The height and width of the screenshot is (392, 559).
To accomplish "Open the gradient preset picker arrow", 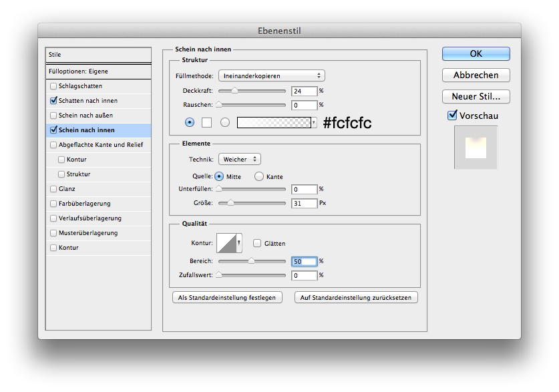I will click(313, 123).
